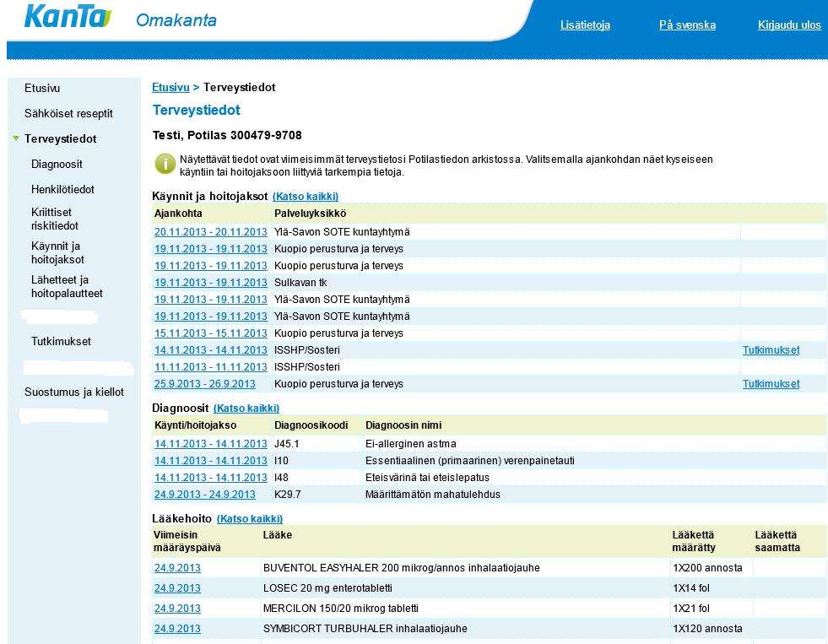Open the 24.9.2013 date for LOSEC
The image size is (828, 644).
point(177,588)
